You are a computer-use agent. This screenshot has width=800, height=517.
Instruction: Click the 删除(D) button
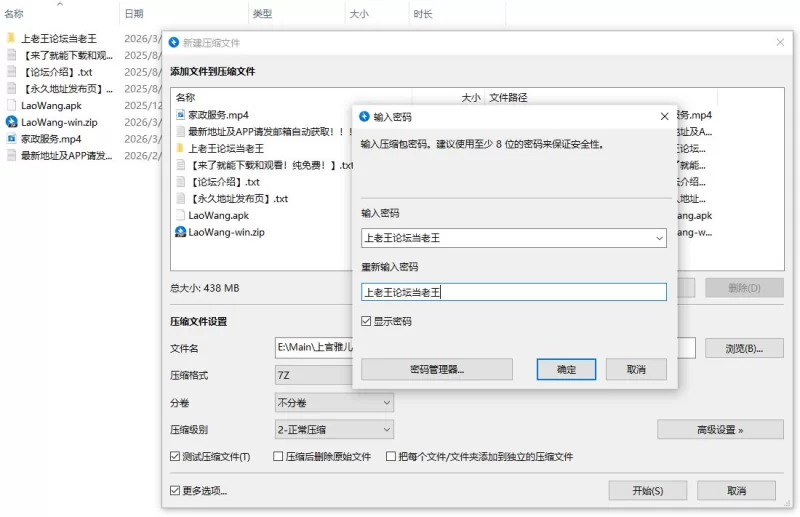coord(744,288)
